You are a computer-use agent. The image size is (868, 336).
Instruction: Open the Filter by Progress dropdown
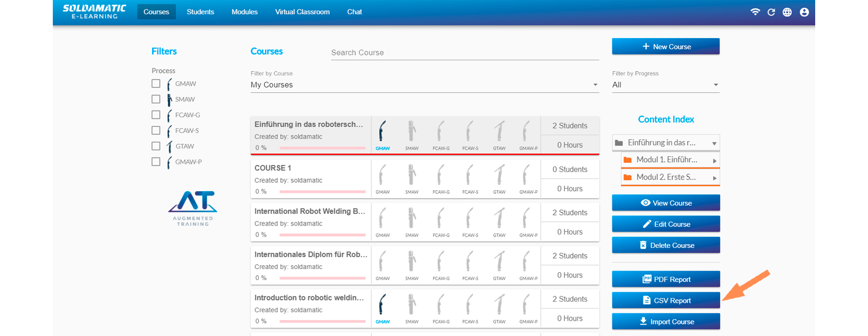(665, 85)
